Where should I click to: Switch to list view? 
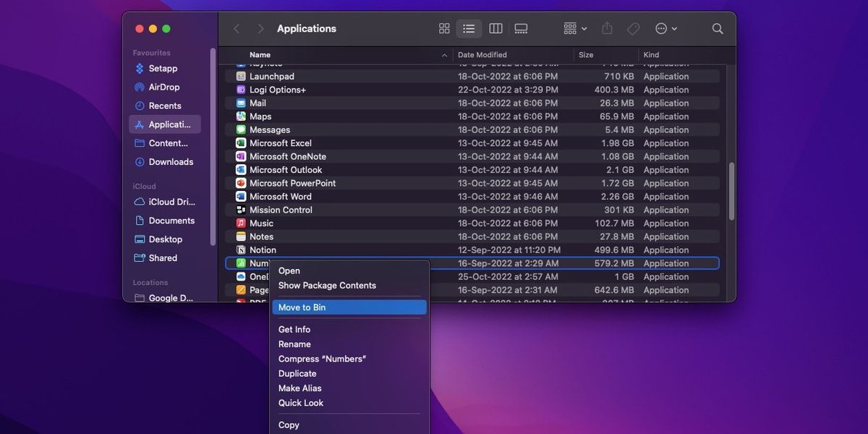tap(469, 29)
